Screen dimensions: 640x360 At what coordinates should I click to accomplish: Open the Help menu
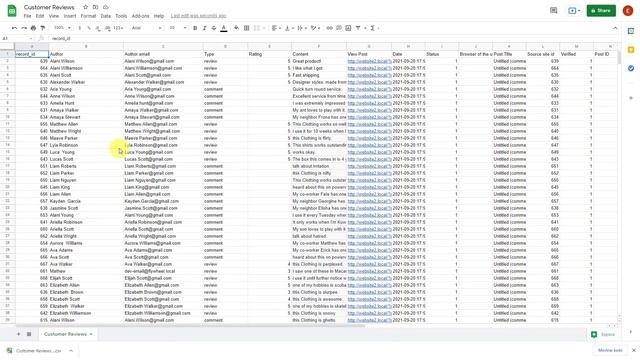click(x=159, y=16)
